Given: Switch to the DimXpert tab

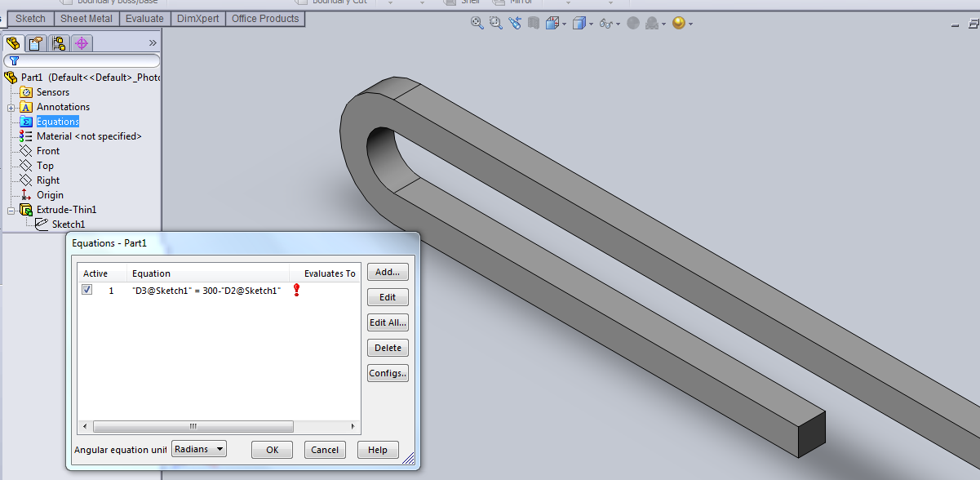Looking at the screenshot, I should (x=198, y=18).
